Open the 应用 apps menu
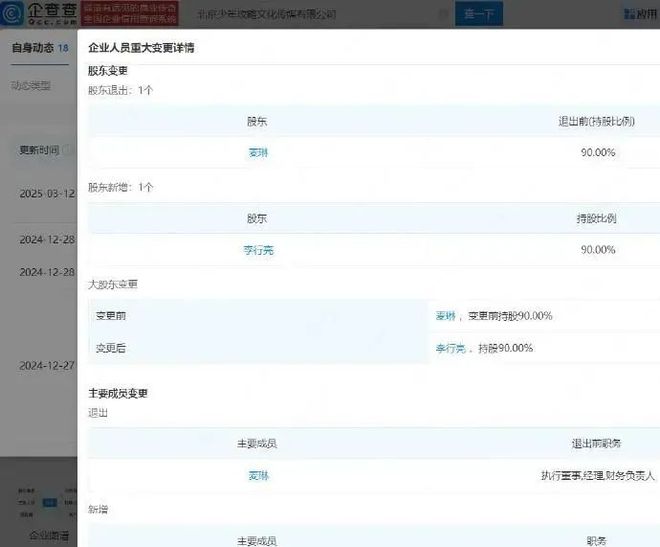The image size is (660, 547). 641,14
